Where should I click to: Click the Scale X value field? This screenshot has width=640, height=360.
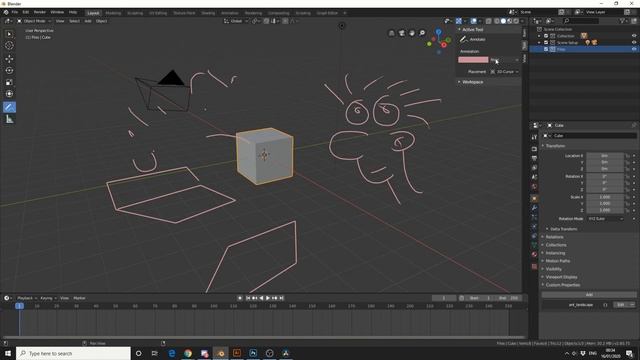(x=605, y=197)
